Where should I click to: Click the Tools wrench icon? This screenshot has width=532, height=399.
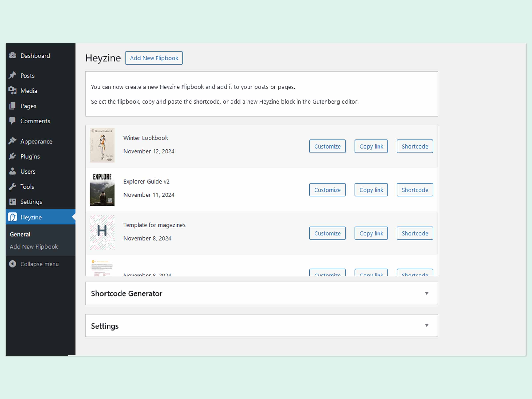coord(12,187)
